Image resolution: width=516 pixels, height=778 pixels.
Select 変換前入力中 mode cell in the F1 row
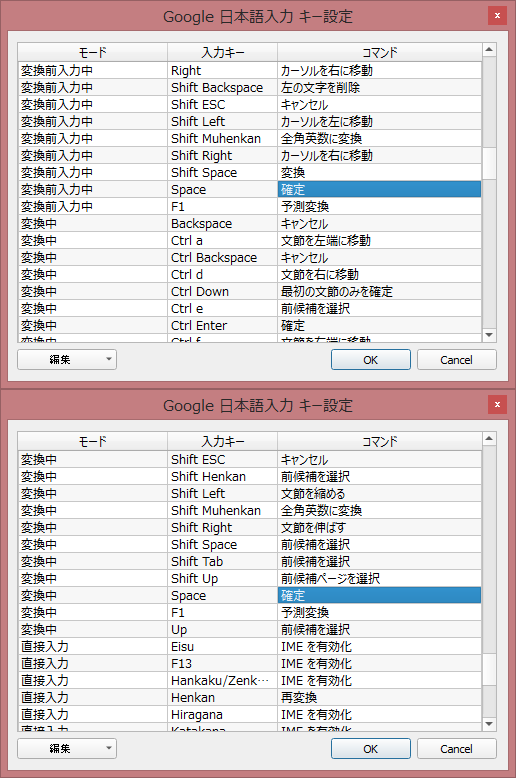(93, 206)
